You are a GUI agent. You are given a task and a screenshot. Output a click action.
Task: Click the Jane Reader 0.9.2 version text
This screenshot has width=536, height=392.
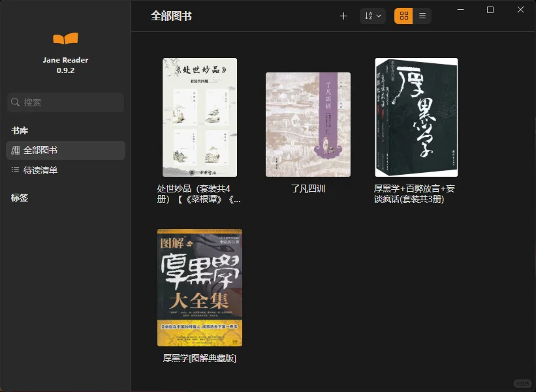pyautogui.click(x=65, y=65)
